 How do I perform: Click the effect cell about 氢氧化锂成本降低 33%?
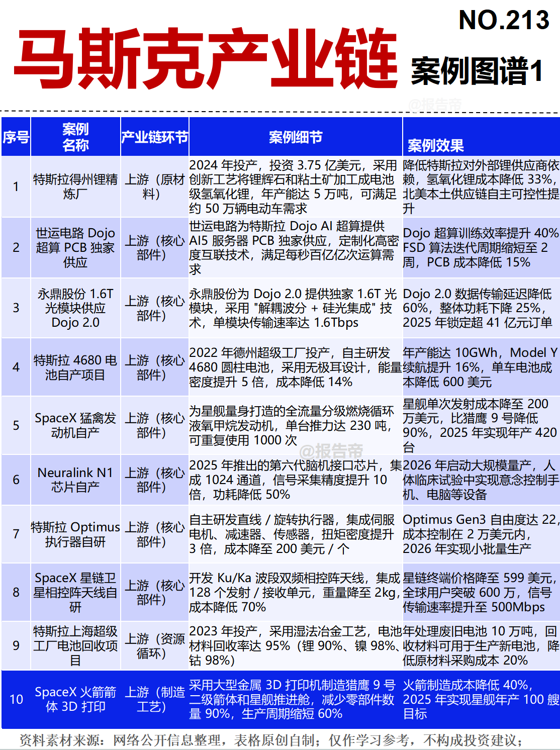[x=481, y=186]
